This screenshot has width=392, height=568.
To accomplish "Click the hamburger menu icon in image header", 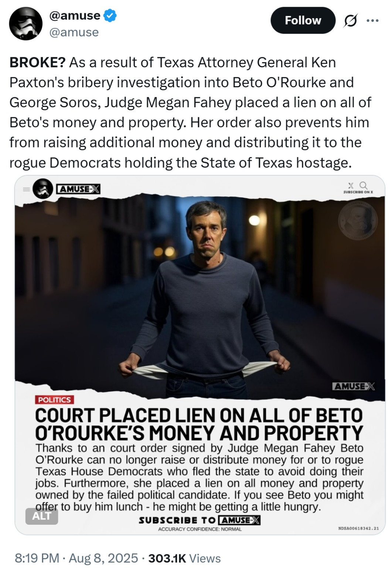I will [x=26, y=189].
